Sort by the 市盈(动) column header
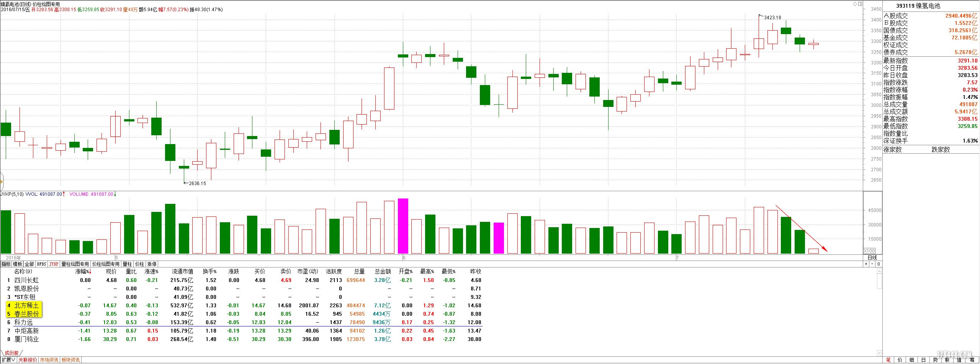 point(308,271)
